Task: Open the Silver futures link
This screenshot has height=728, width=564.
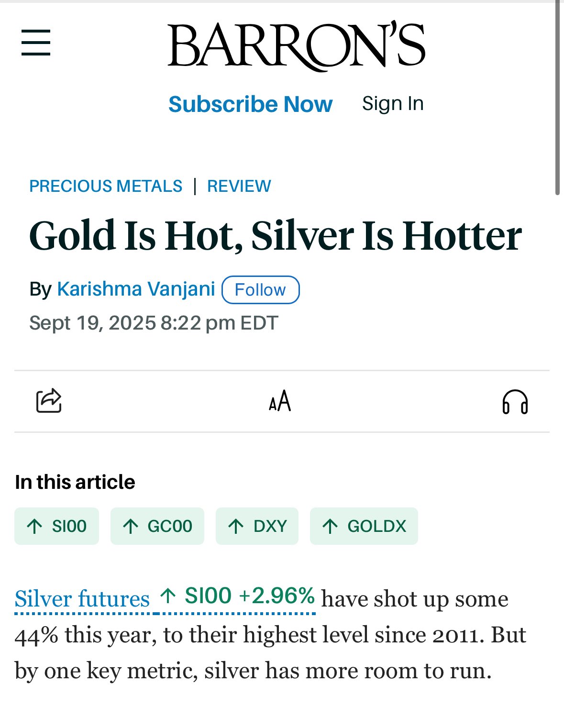Action: coord(82,599)
